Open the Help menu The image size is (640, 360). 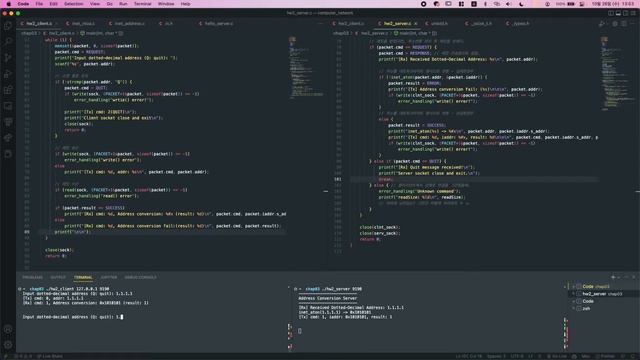tap(185, 4)
